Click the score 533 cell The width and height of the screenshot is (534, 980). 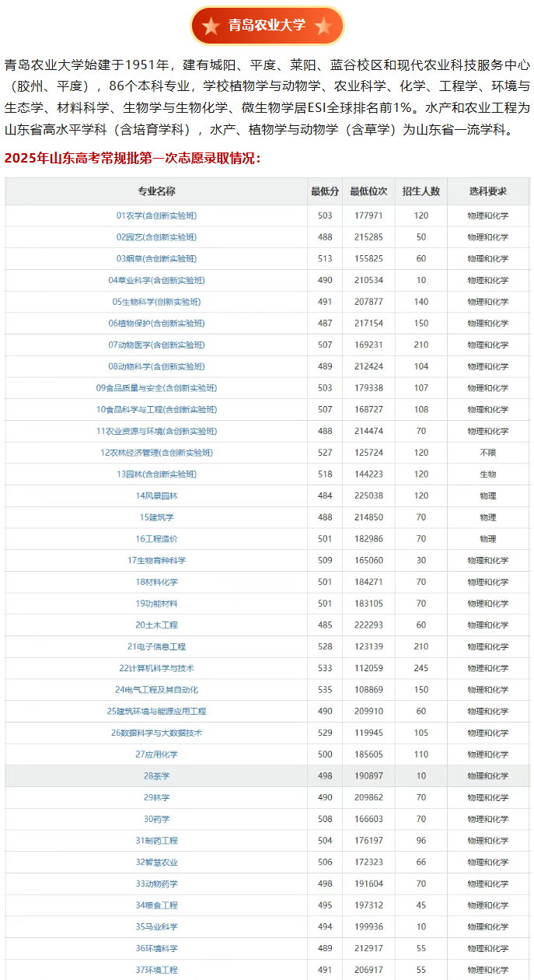click(325, 668)
